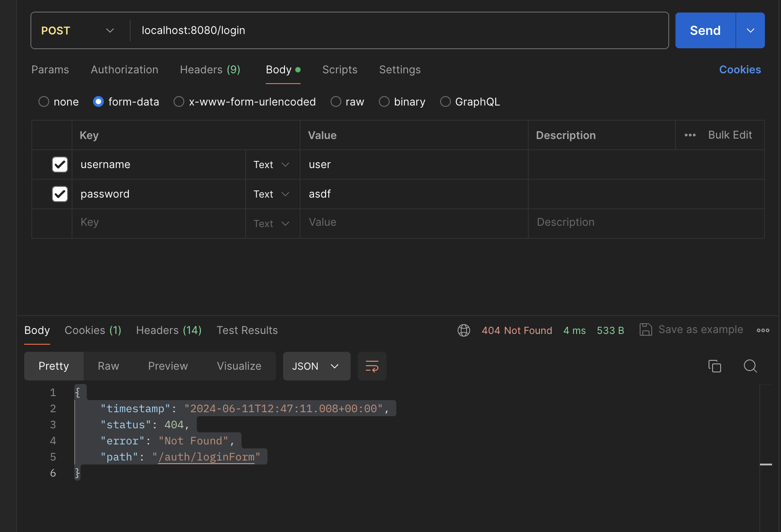
Task: Click the empty Key placeholder field
Action: (x=159, y=223)
